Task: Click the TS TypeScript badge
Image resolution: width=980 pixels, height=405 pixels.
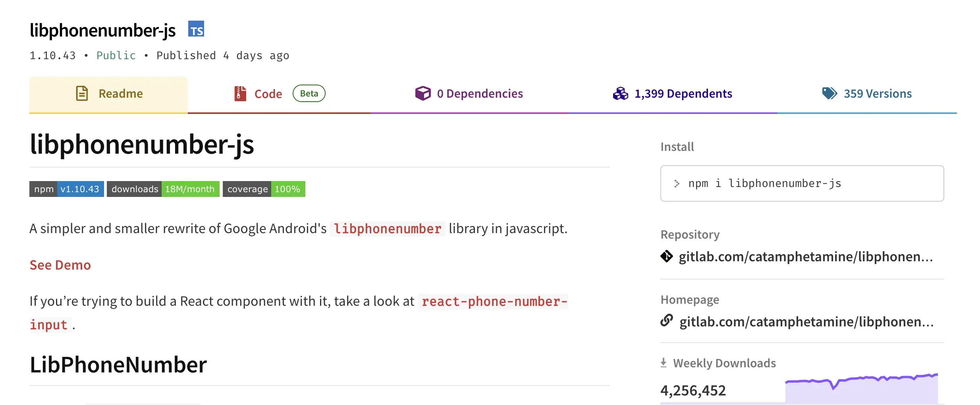Action: pyautogui.click(x=196, y=29)
